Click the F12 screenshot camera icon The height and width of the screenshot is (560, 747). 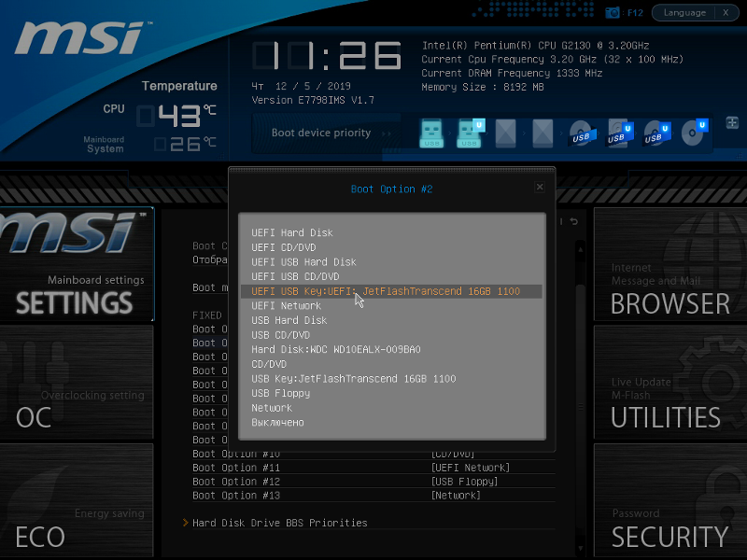pos(613,13)
